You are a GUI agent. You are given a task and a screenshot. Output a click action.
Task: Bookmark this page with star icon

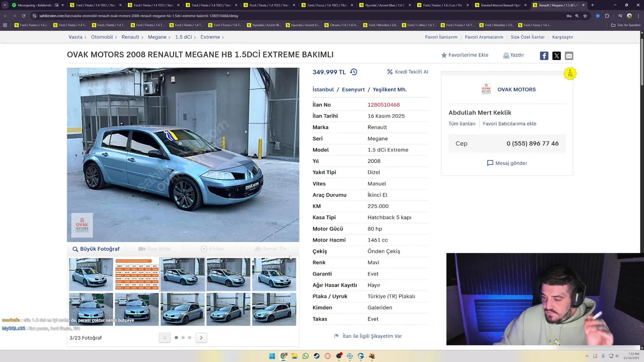(x=585, y=16)
